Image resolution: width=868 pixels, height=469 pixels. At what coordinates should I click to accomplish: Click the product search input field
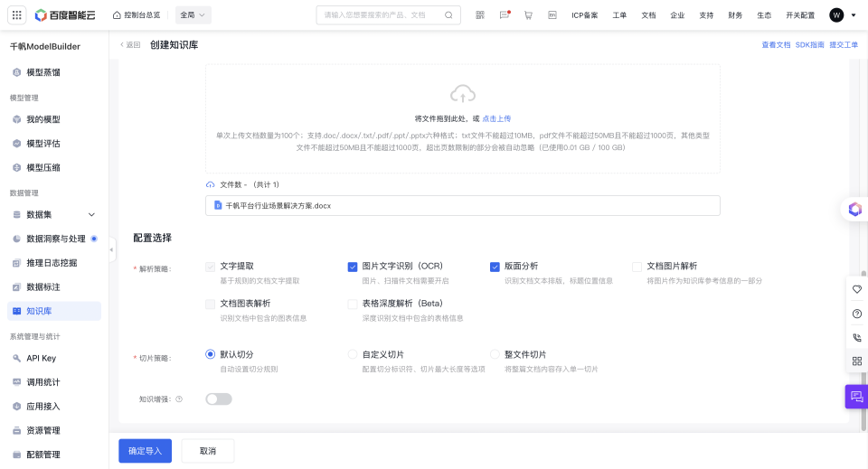click(x=380, y=15)
